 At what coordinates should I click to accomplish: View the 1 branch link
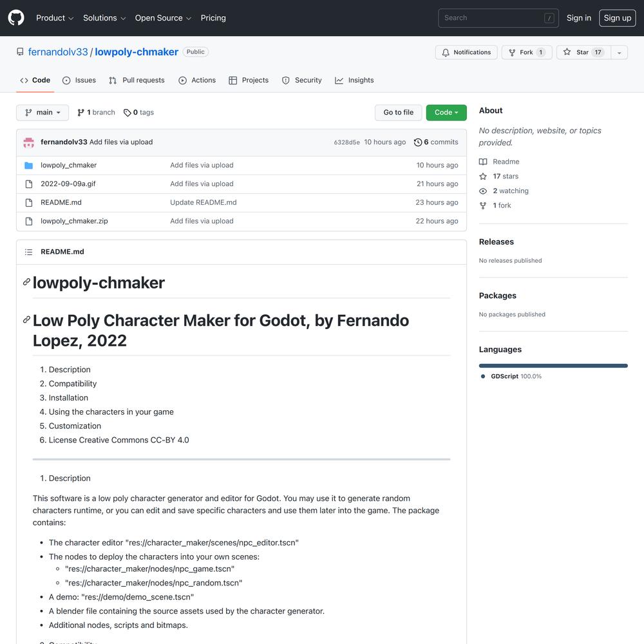point(96,113)
